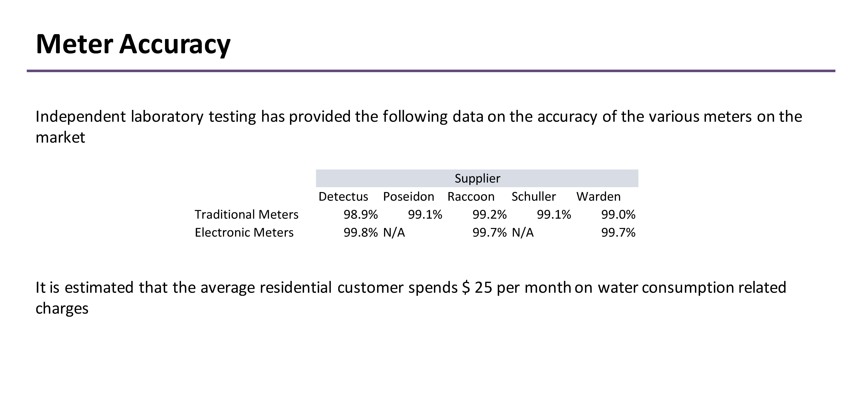Click the purple horizontal divider line

(x=431, y=71)
